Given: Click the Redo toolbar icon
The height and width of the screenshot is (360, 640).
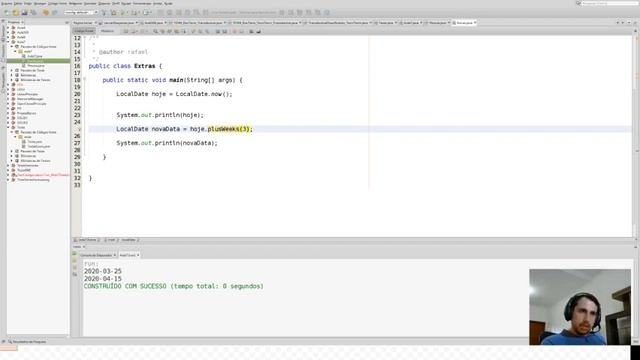Looking at the screenshot, I should pos(54,13).
